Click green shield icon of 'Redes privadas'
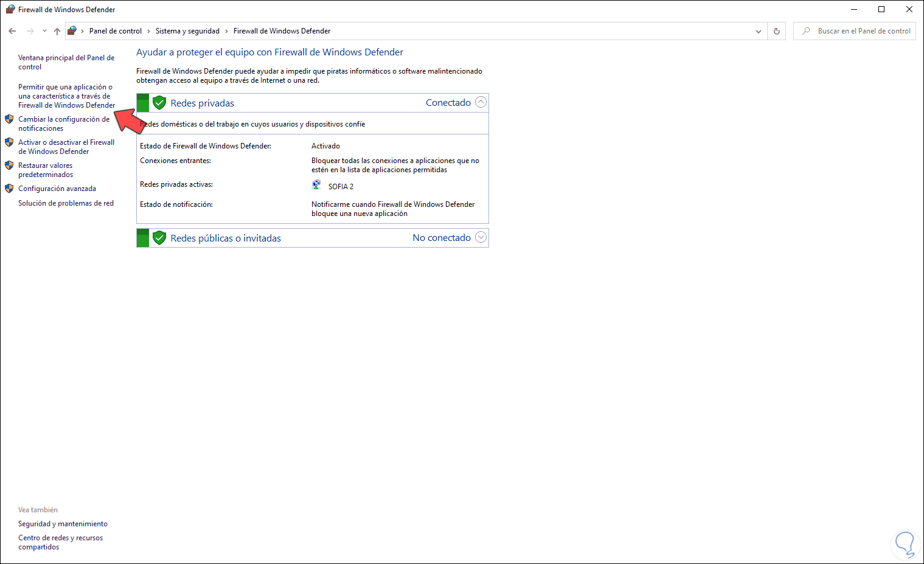This screenshot has height=564, width=924. (x=159, y=103)
